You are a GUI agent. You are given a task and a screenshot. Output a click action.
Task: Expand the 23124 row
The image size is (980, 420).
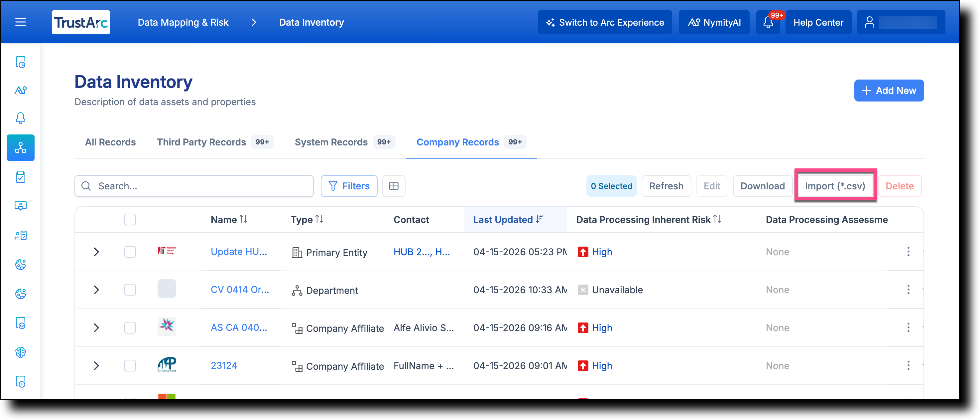point(96,365)
